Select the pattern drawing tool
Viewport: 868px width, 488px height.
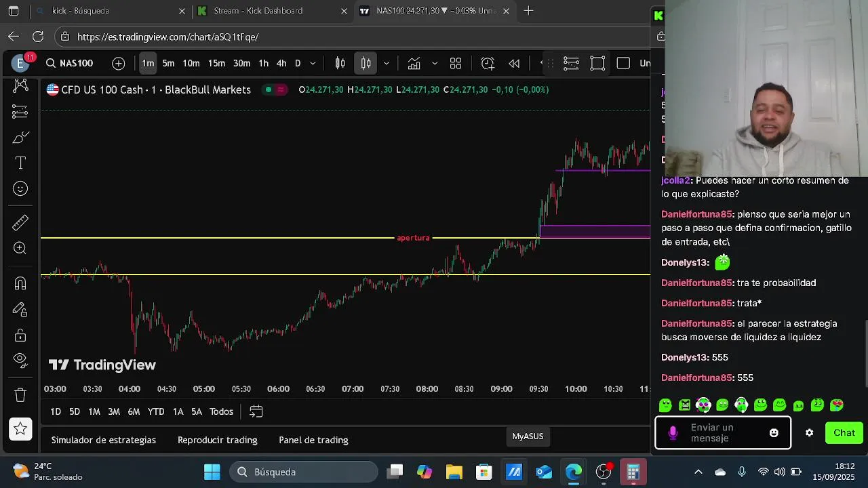tap(20, 85)
